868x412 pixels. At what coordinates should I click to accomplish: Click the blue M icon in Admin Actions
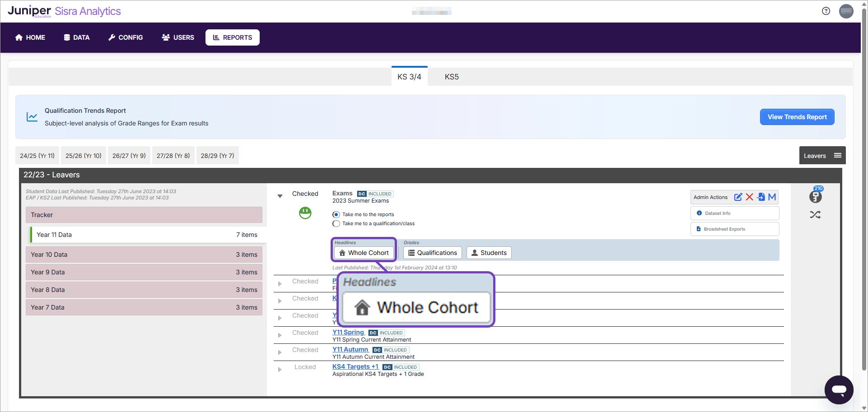[772, 197]
